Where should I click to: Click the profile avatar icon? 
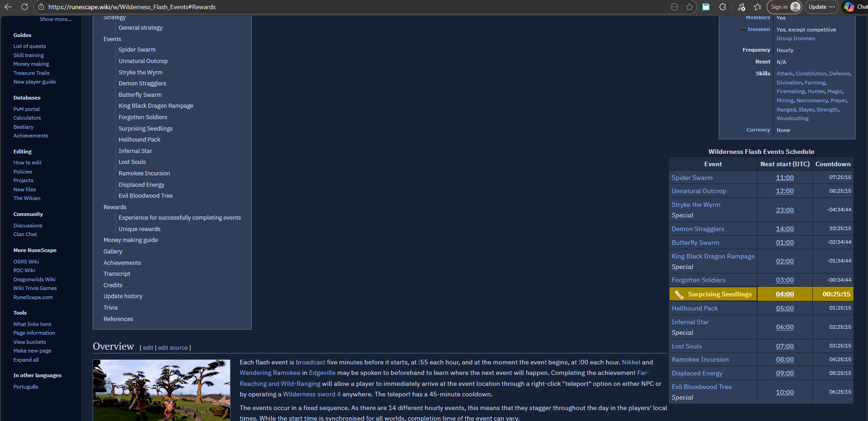click(x=795, y=7)
